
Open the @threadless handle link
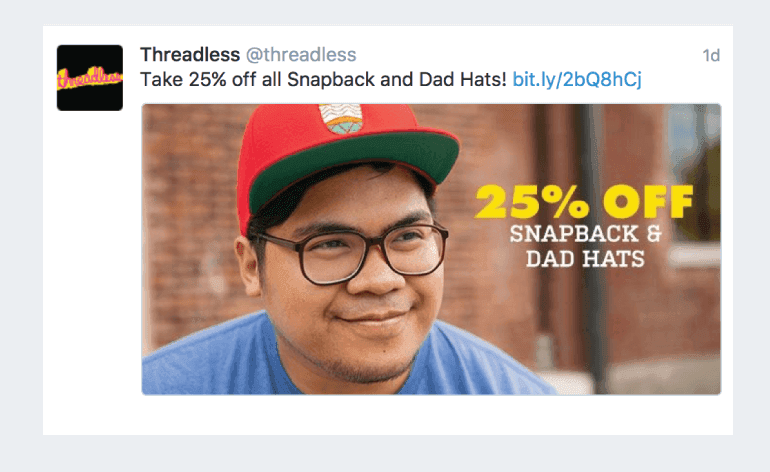301,55
